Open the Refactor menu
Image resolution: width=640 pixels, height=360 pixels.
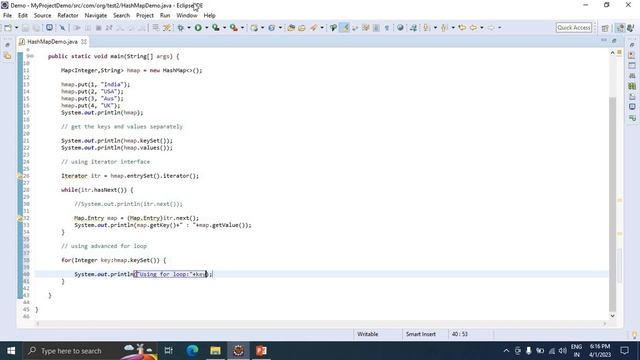coord(68,16)
